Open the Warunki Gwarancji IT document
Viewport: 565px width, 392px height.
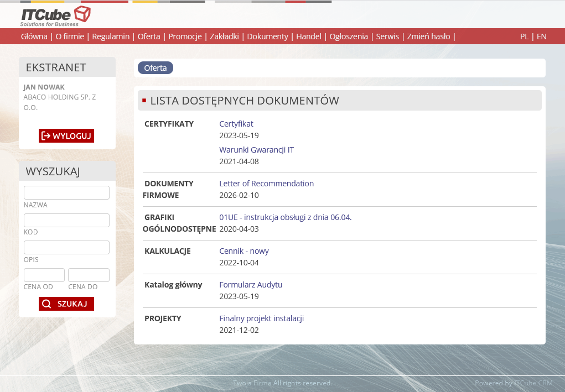coord(256,150)
